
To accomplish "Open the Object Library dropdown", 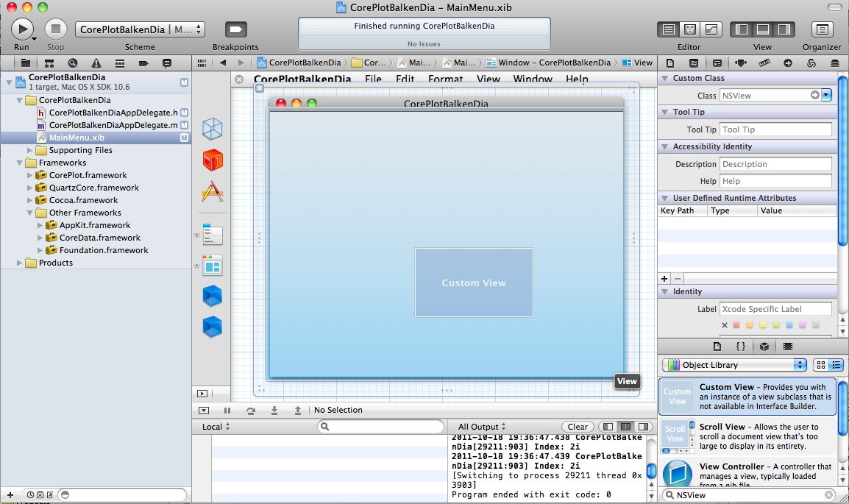I will point(734,365).
